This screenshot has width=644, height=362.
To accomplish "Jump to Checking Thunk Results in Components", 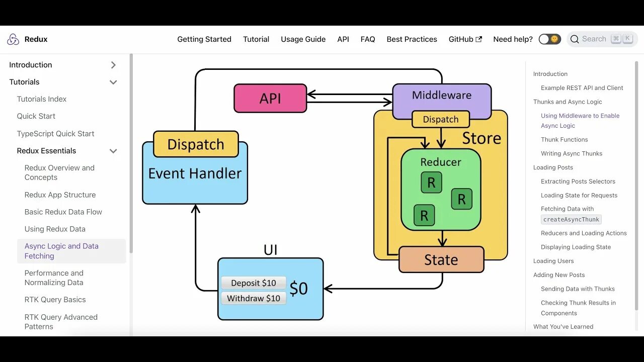I will pos(578,308).
